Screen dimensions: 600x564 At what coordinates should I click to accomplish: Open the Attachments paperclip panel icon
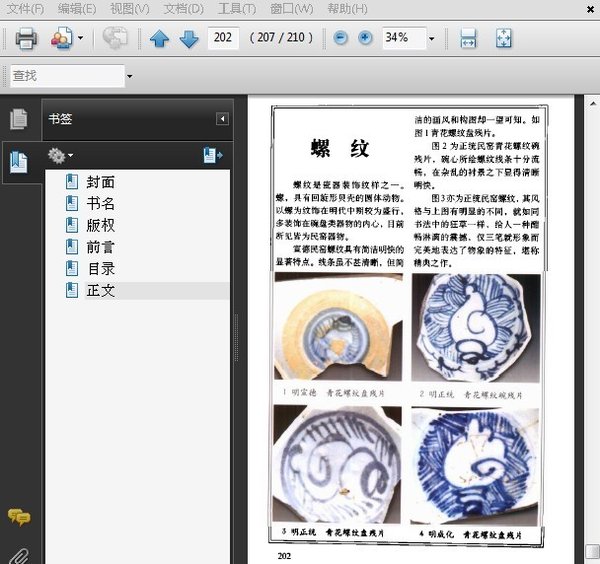coord(19,556)
